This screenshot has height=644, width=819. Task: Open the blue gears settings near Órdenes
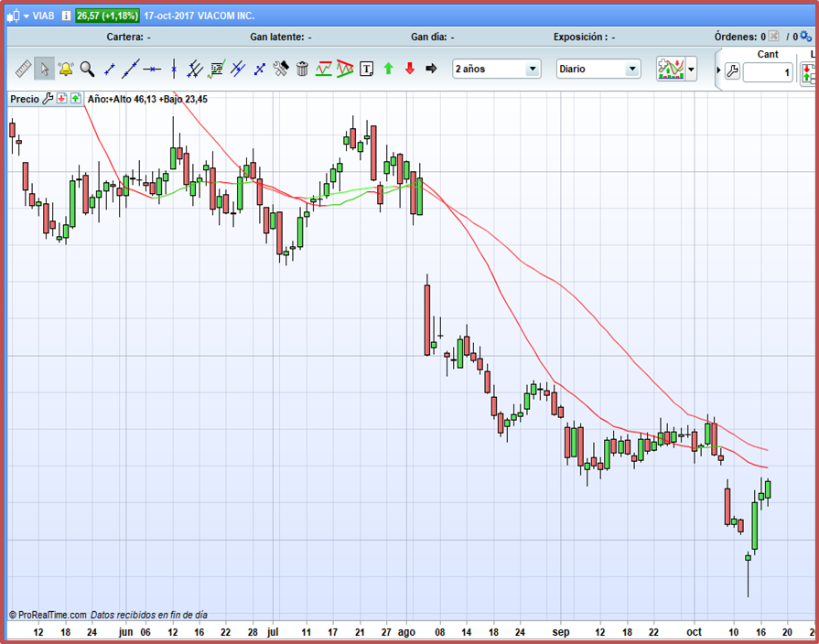point(806,36)
